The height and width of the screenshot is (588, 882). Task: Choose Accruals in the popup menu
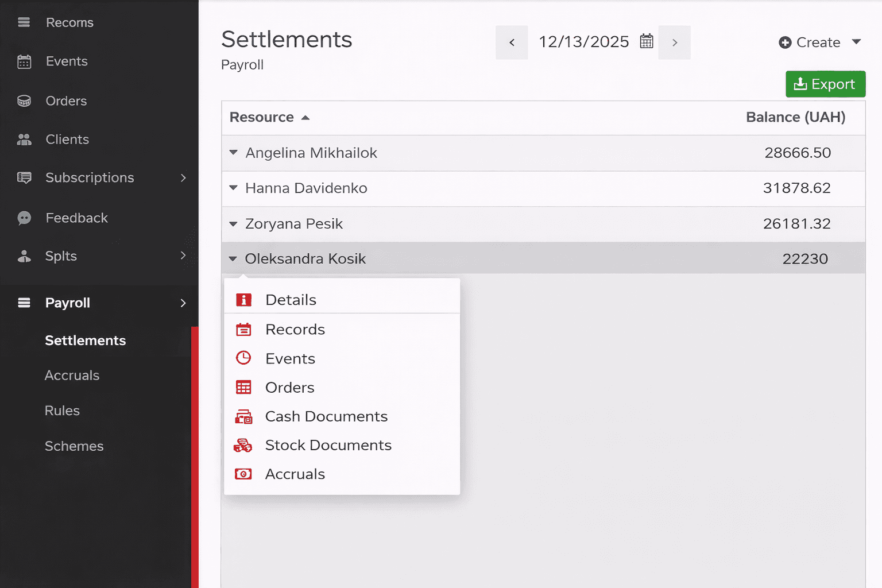tap(295, 474)
